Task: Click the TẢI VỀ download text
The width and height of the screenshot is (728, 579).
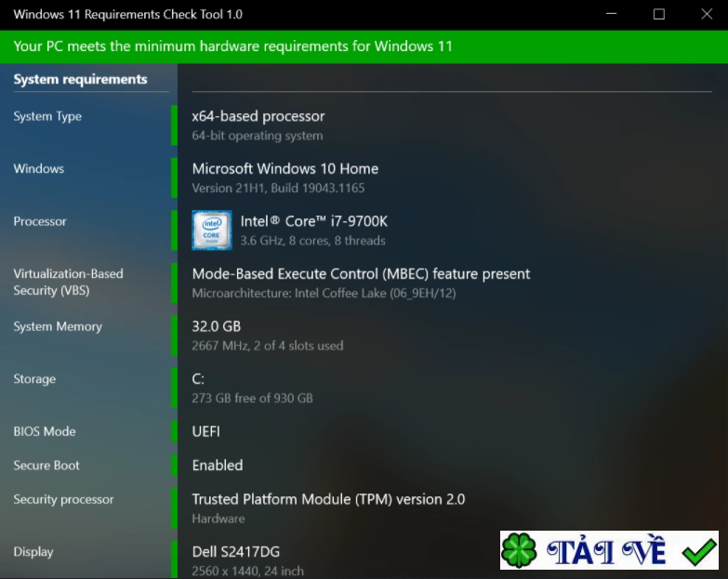Action: pos(606,551)
